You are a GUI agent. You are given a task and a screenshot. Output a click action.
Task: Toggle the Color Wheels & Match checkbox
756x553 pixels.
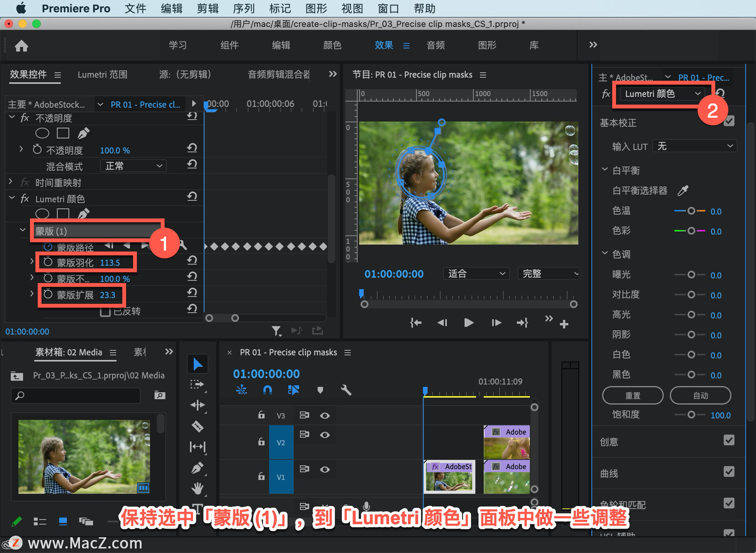729,503
